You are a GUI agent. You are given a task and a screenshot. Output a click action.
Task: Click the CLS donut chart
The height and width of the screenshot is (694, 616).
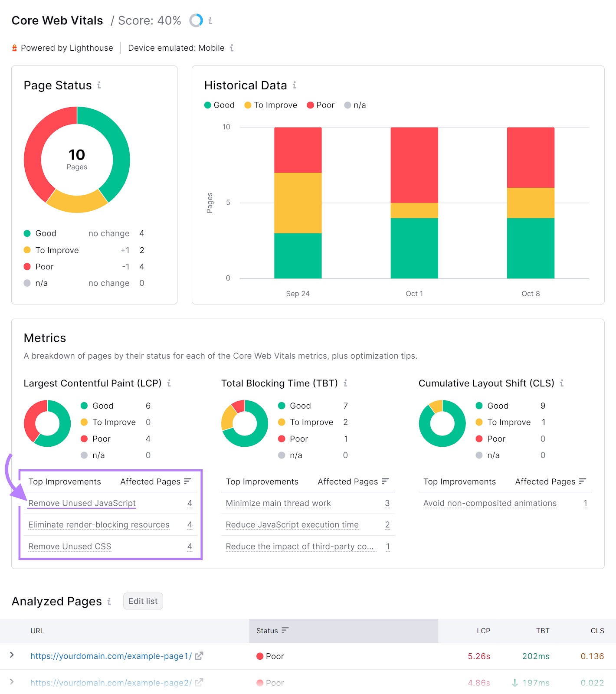coord(442,423)
